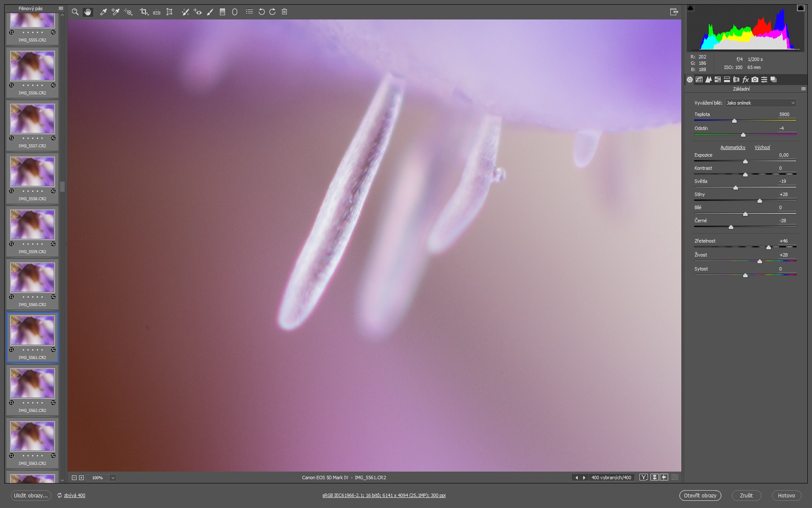812x508 pixels.
Task: Toggle before/after view Y button
Action: pyautogui.click(x=644, y=478)
